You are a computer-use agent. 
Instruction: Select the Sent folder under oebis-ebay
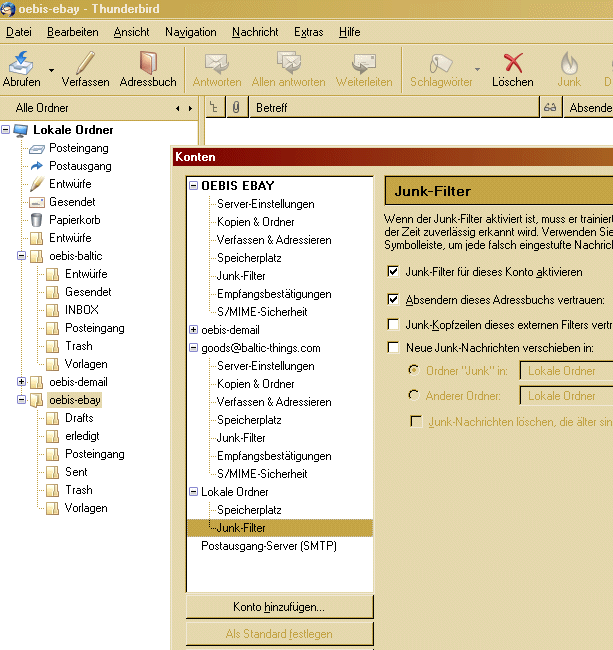coord(76,472)
